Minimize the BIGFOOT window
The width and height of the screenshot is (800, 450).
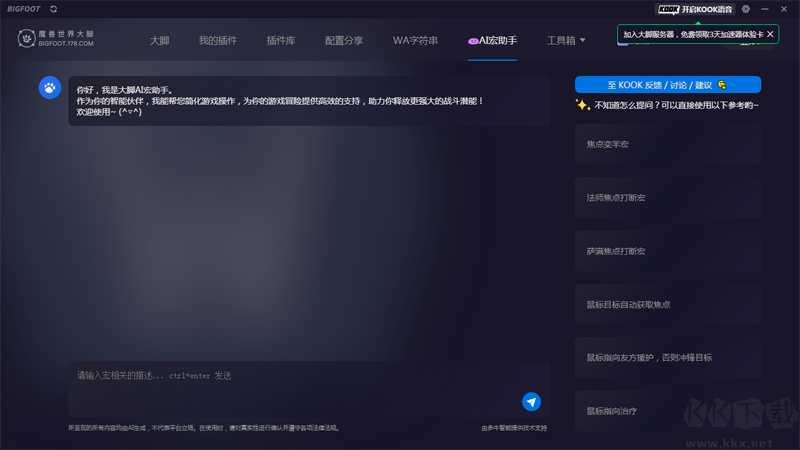[765, 9]
